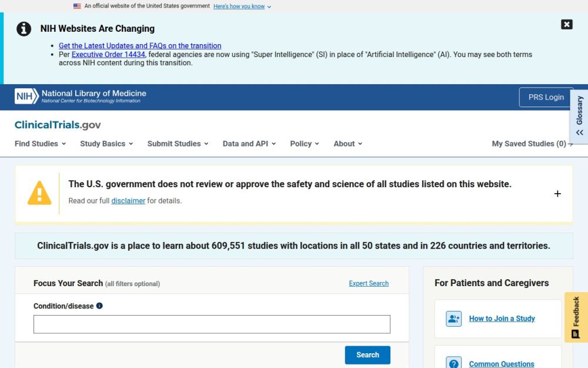Click Condition/disease info tooltip icon
Image resolution: width=588 pixels, height=368 pixels.
pyautogui.click(x=99, y=306)
